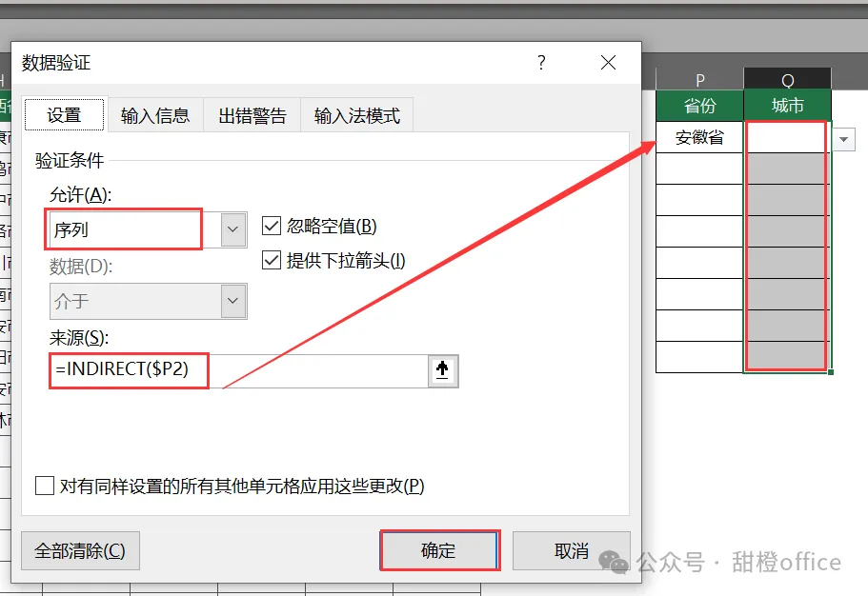868x596 pixels.
Task: Click the 省份 header cell
Action: pos(699,106)
